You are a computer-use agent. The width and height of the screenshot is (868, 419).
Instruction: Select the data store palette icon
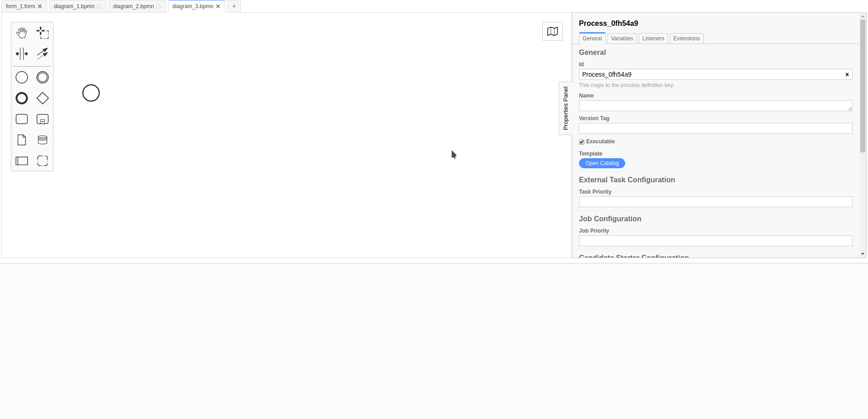point(42,140)
